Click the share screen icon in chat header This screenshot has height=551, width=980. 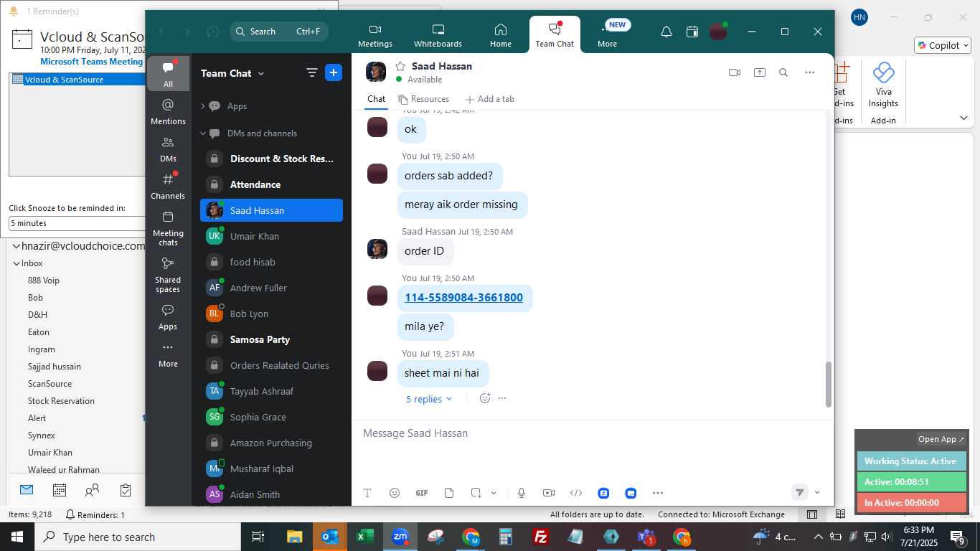point(759,72)
